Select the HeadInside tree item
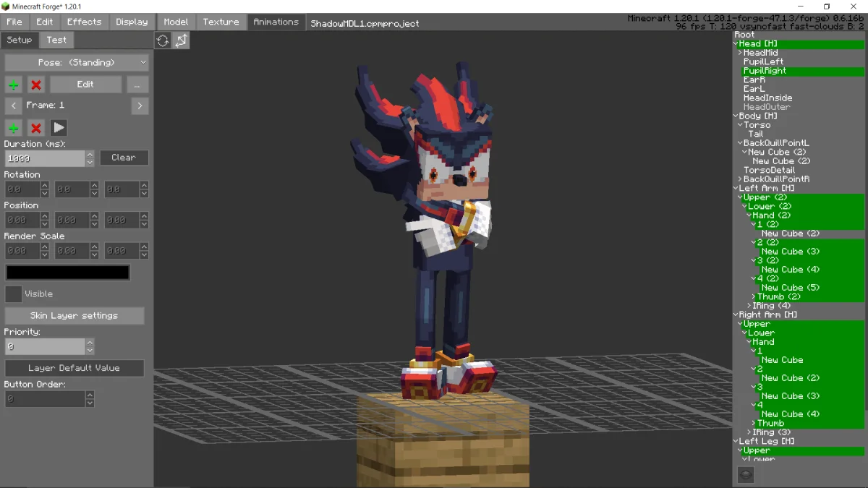 tap(767, 98)
